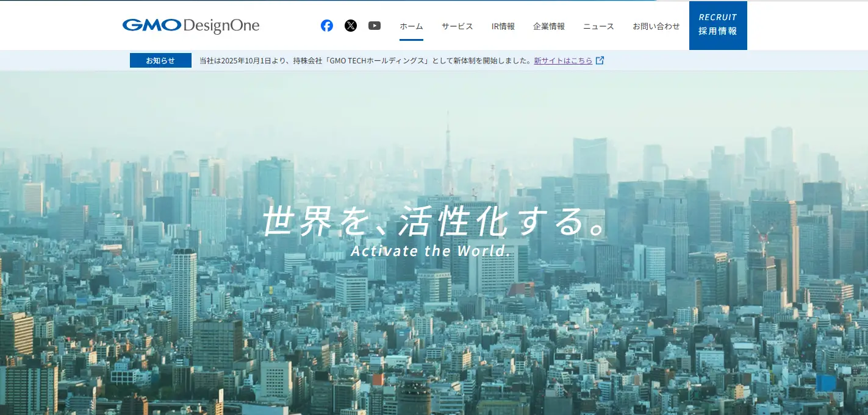This screenshot has width=868, height=415.
Task: Open the YouTube channel icon
Action: 375,26
